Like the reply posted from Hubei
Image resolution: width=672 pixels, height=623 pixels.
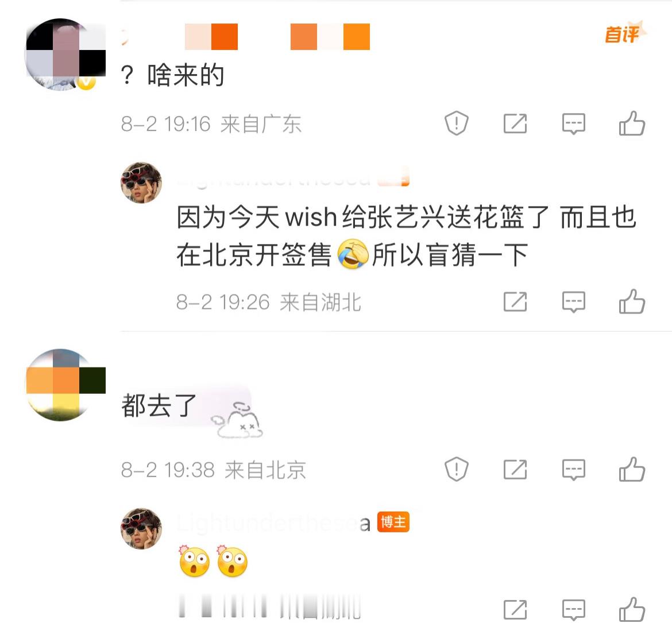pos(632,301)
